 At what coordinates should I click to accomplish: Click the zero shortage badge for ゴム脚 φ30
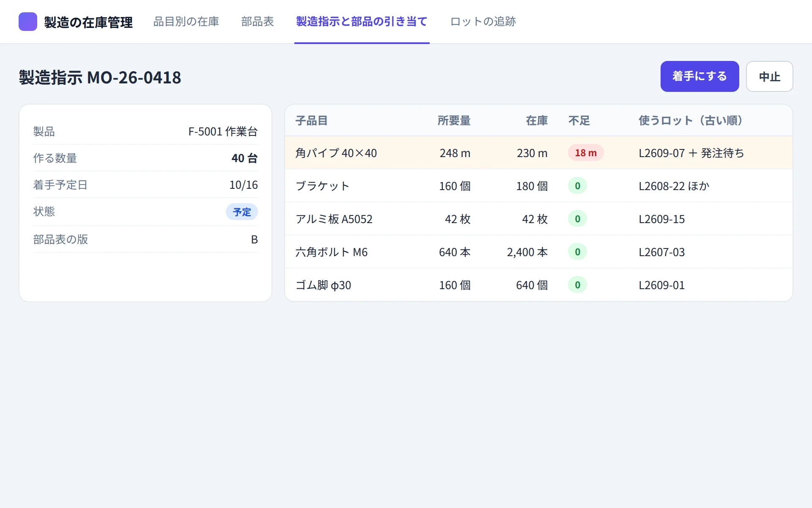point(577,285)
